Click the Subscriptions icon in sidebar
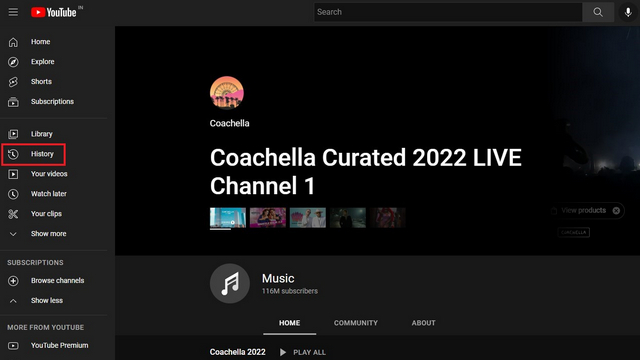 click(13, 102)
